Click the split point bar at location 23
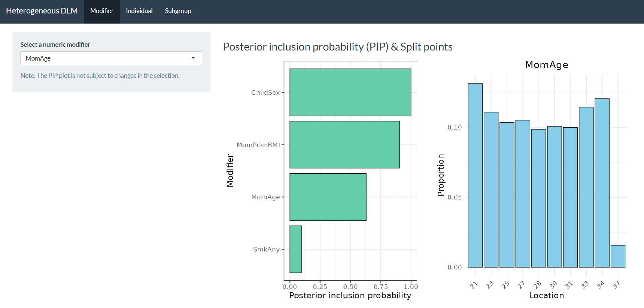Screen dimensions: 644x308 coord(491,190)
